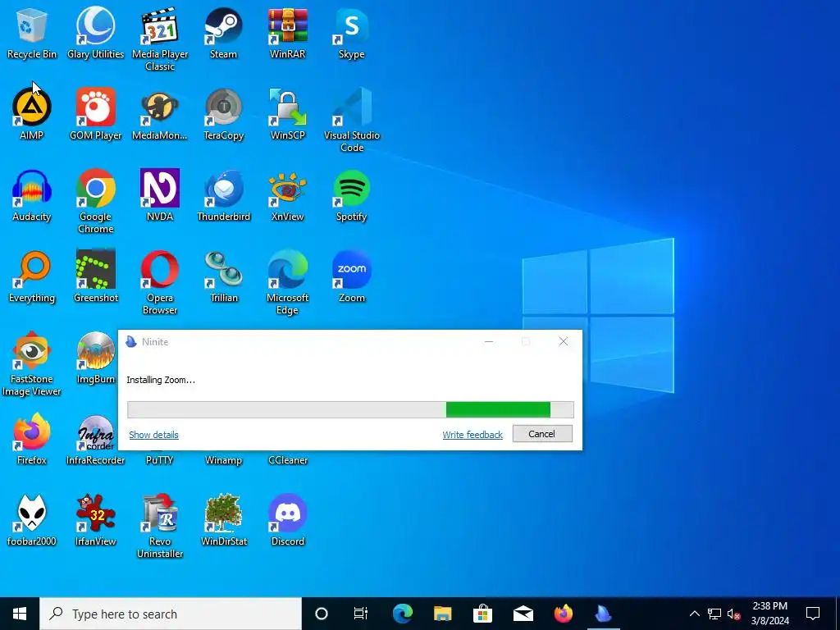Select the NVDA desktop icon
The width and height of the screenshot is (840, 630).
pyautogui.click(x=160, y=195)
